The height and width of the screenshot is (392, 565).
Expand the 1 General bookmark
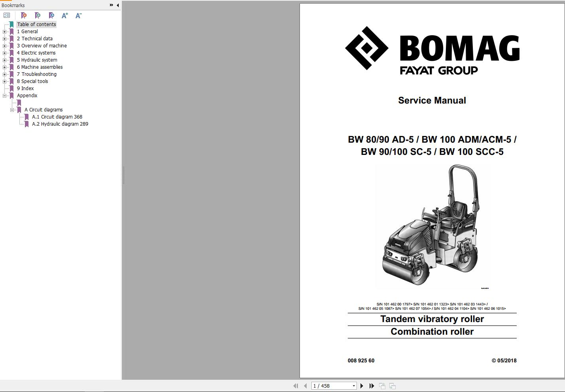4,32
